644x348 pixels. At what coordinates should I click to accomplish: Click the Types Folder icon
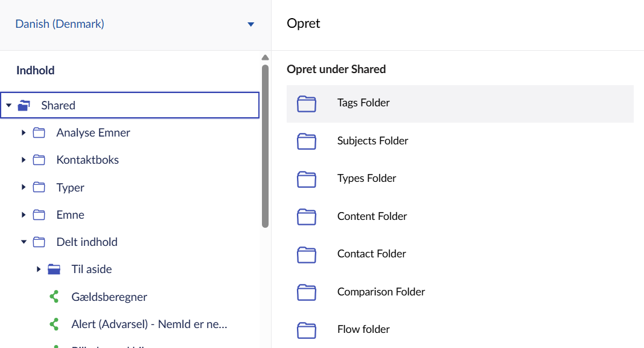(307, 179)
